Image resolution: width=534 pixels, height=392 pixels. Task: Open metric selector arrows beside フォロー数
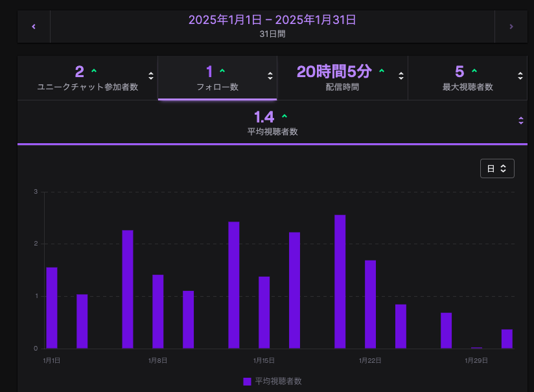270,76
